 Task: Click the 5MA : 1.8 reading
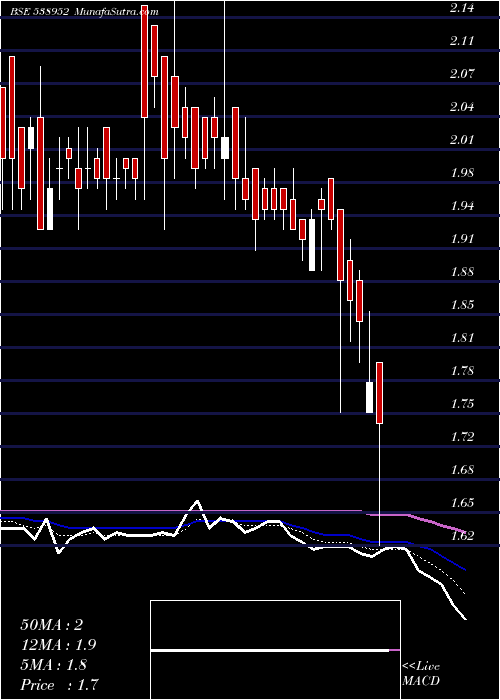pyautogui.click(x=55, y=665)
